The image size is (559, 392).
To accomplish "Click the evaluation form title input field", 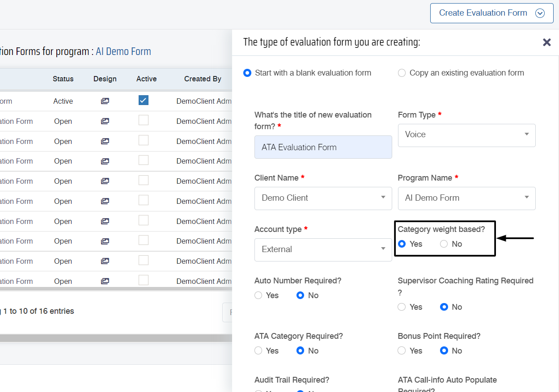I will point(323,147).
